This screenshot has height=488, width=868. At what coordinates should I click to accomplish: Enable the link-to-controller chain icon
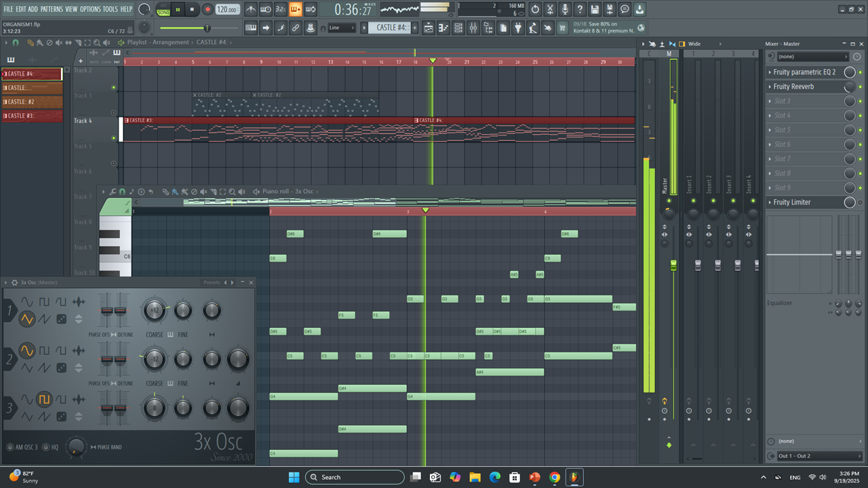[x=296, y=28]
